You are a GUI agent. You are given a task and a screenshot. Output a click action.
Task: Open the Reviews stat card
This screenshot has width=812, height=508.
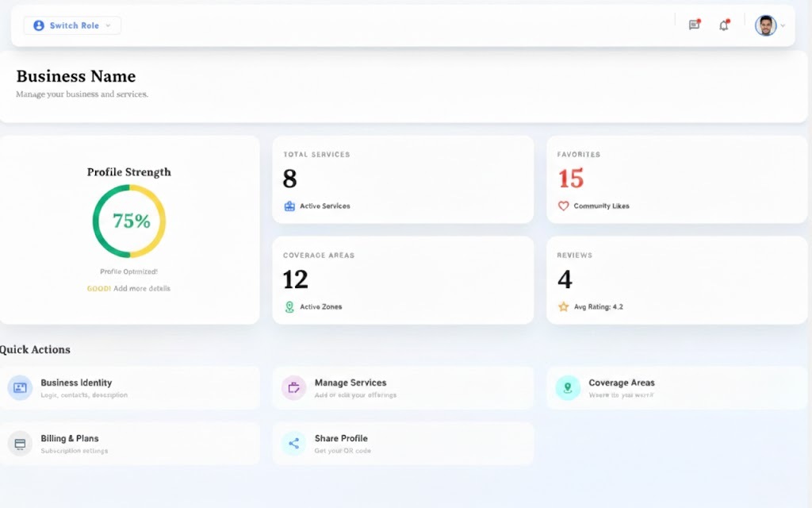tap(676, 279)
